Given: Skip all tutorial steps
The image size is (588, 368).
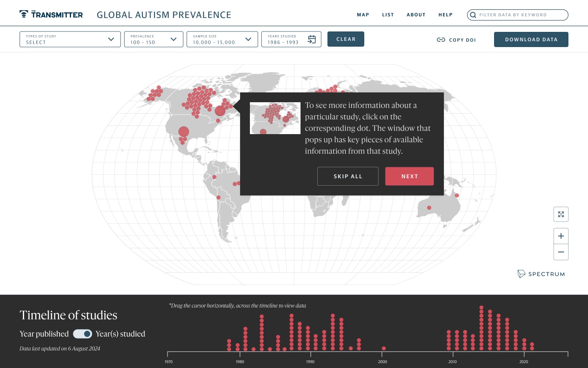Looking at the screenshot, I should click(x=348, y=176).
